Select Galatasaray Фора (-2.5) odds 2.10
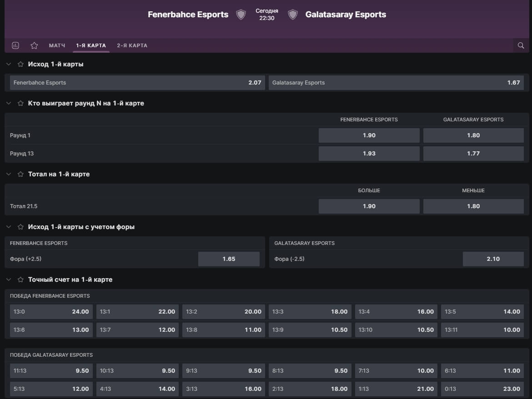The image size is (532, 399). tap(493, 259)
